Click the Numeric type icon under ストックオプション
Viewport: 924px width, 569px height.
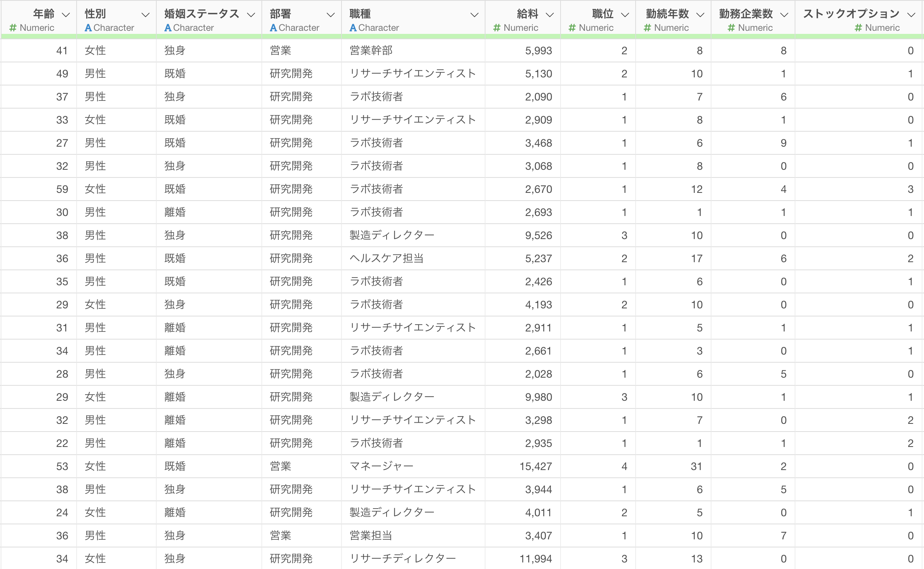(859, 28)
